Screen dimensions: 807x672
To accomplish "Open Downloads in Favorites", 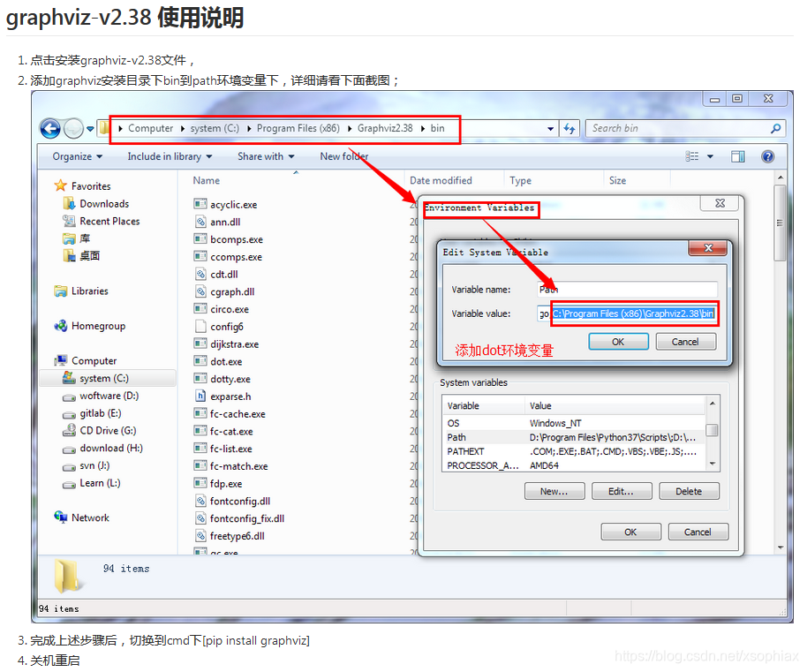I will click(x=96, y=204).
